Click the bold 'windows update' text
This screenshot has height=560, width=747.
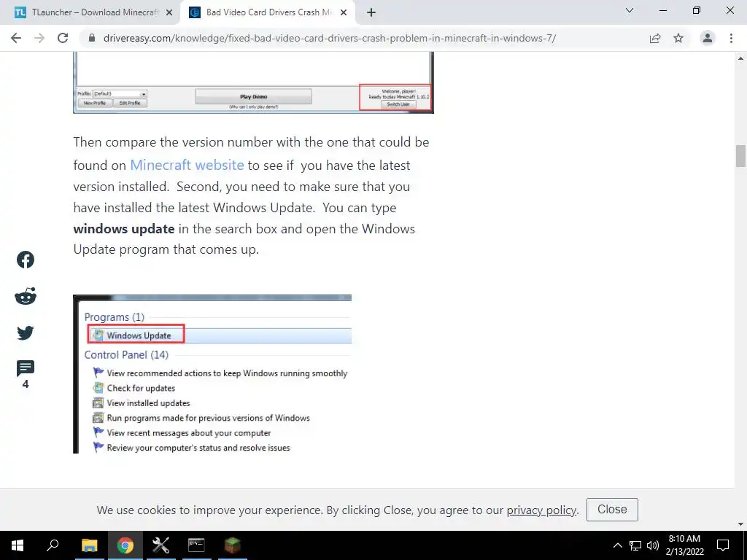point(124,229)
